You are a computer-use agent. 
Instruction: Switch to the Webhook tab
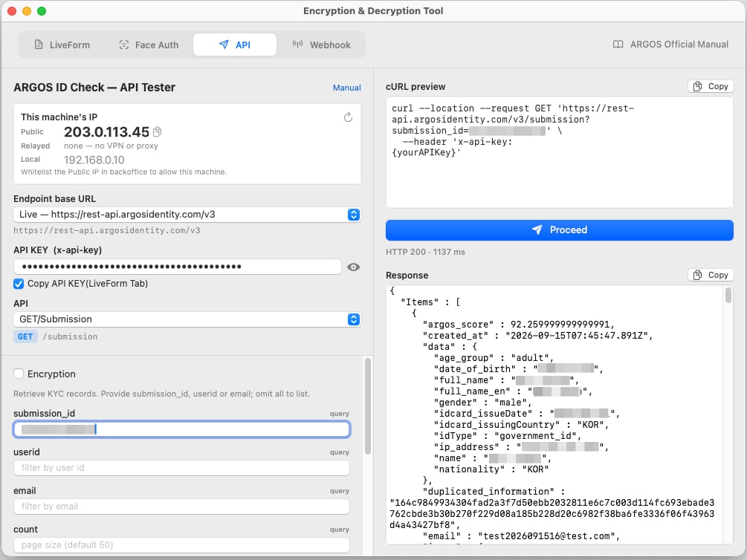(321, 45)
